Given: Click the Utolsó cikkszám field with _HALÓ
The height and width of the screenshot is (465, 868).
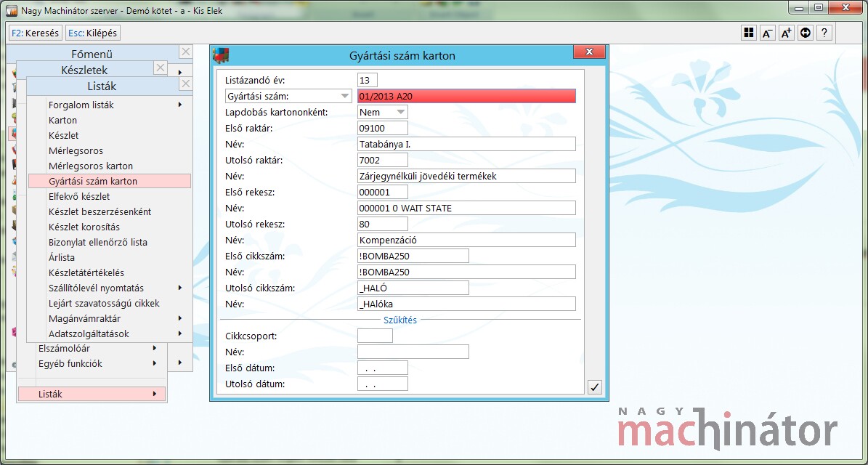Looking at the screenshot, I should [413, 288].
